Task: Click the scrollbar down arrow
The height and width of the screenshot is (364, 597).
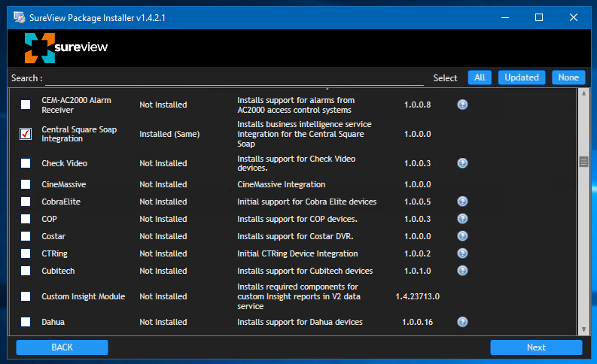Action: (x=583, y=329)
